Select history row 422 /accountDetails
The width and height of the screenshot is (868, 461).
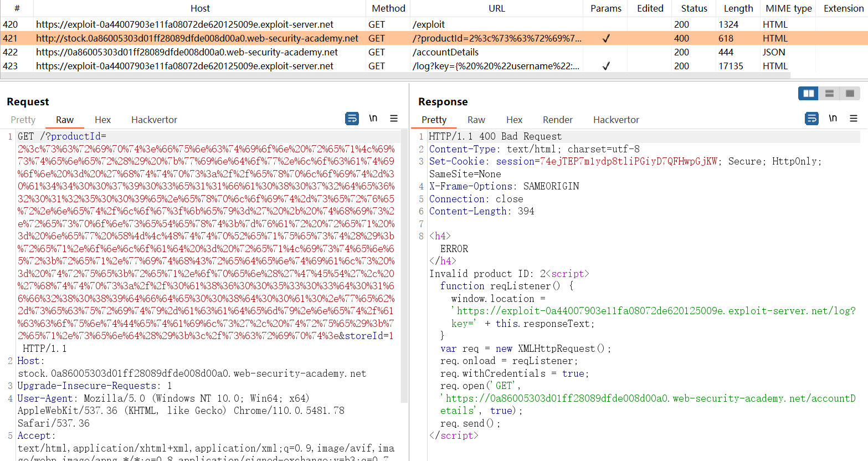click(x=434, y=52)
